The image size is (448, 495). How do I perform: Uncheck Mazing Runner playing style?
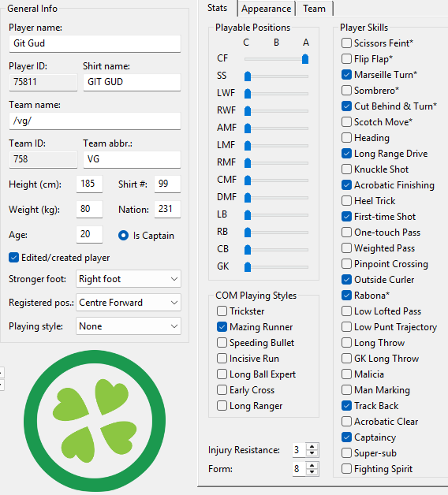point(222,327)
